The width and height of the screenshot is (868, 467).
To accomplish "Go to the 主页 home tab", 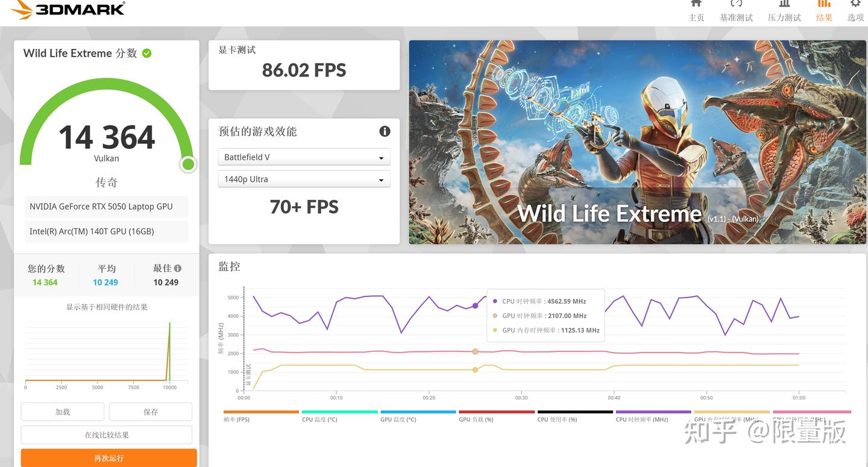I will 696,11.
